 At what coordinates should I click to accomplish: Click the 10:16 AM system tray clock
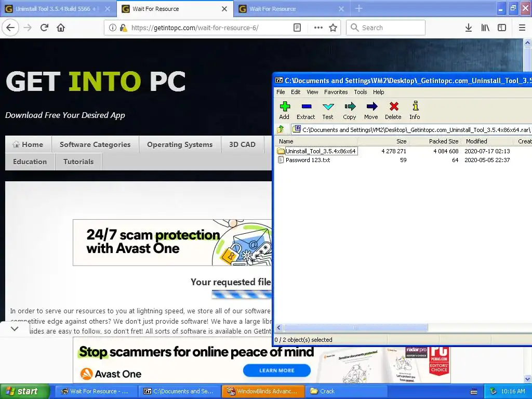tap(513, 391)
